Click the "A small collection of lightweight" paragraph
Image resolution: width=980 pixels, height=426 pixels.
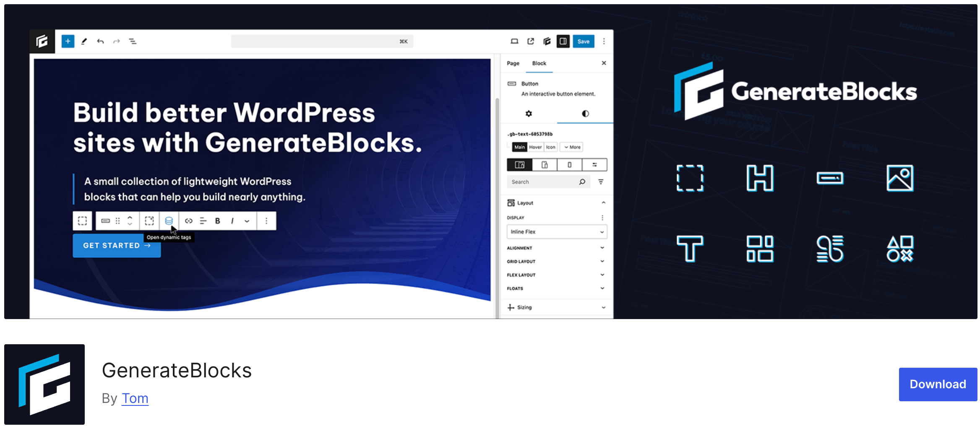click(x=195, y=189)
